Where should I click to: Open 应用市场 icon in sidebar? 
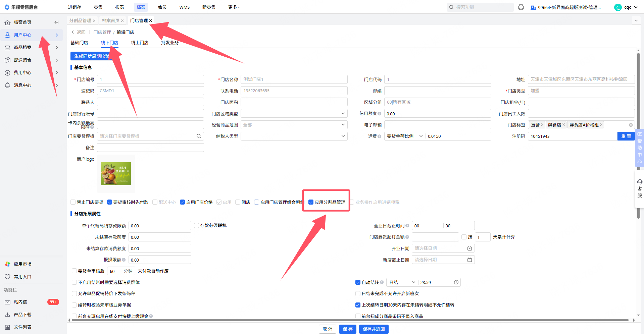[x=7, y=264]
